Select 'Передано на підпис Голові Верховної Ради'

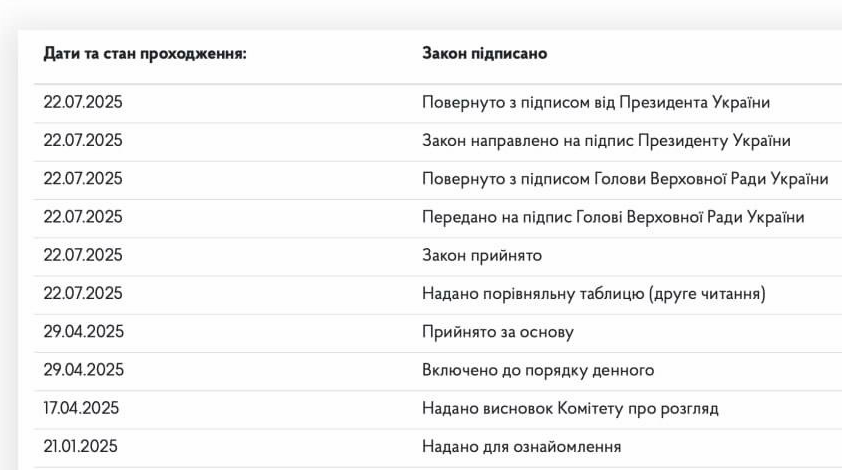[613, 217]
